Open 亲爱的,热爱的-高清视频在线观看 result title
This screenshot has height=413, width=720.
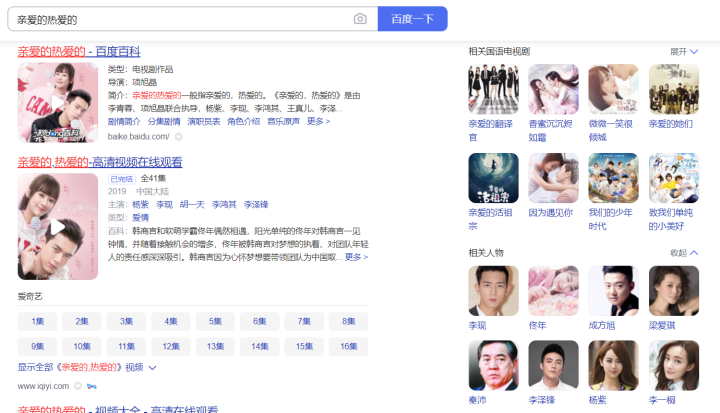coord(100,162)
